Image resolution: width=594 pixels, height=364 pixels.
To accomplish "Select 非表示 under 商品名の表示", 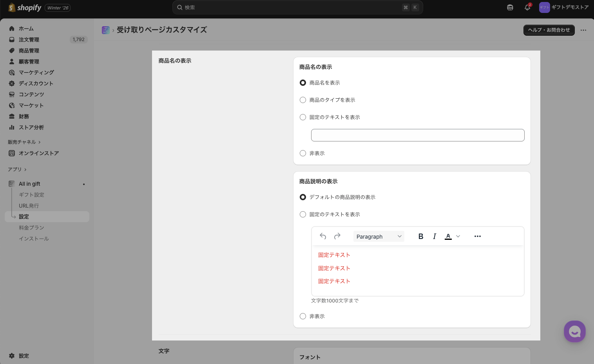I will (303, 153).
